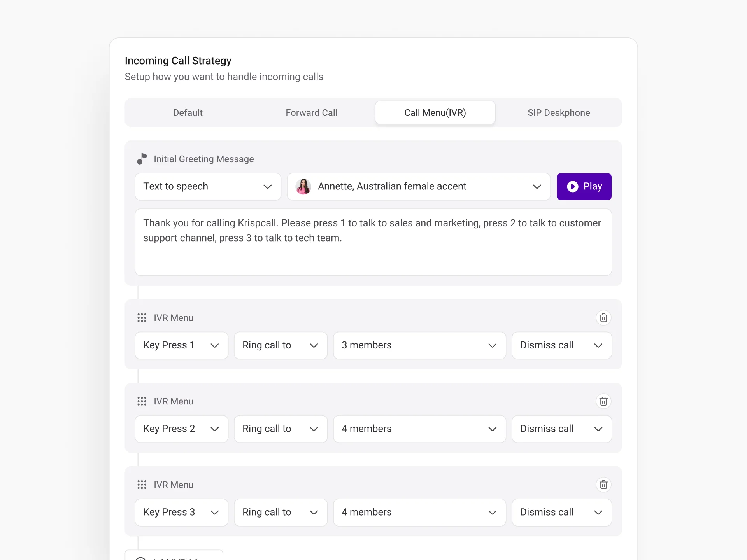Open the SIP Deskphone tab
Image resolution: width=747 pixels, height=560 pixels.
point(559,113)
